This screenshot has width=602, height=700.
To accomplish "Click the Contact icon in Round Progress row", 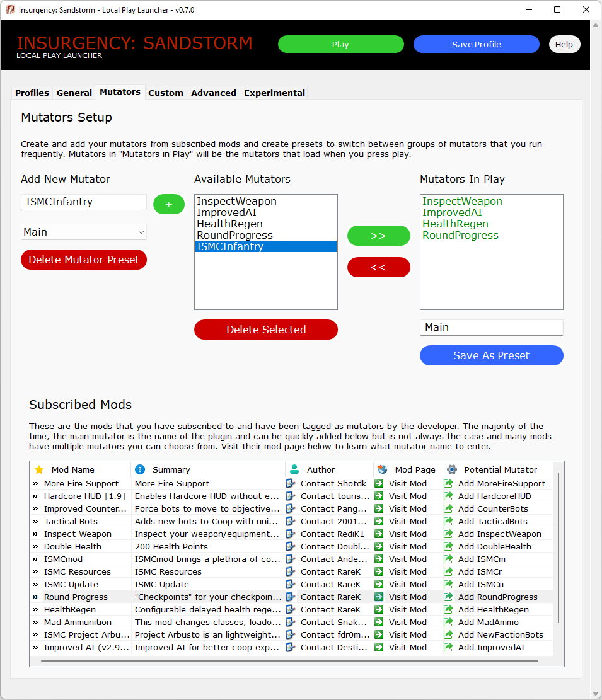I will pos(290,597).
